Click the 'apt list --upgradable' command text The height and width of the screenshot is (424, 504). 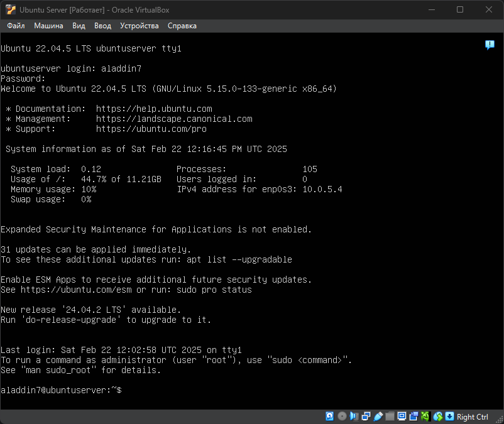pyautogui.click(x=239, y=259)
